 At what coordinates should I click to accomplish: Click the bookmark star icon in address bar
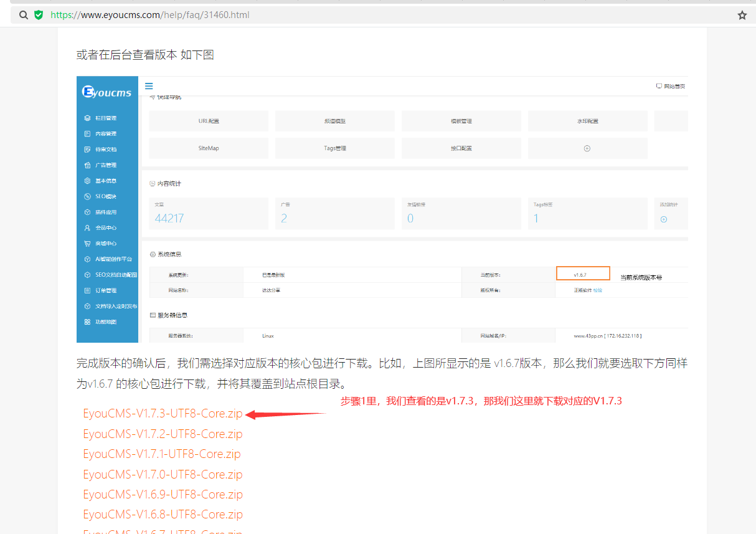click(x=742, y=15)
